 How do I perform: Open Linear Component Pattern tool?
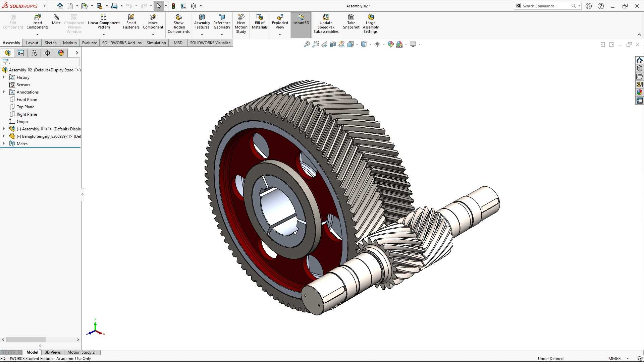point(104,22)
